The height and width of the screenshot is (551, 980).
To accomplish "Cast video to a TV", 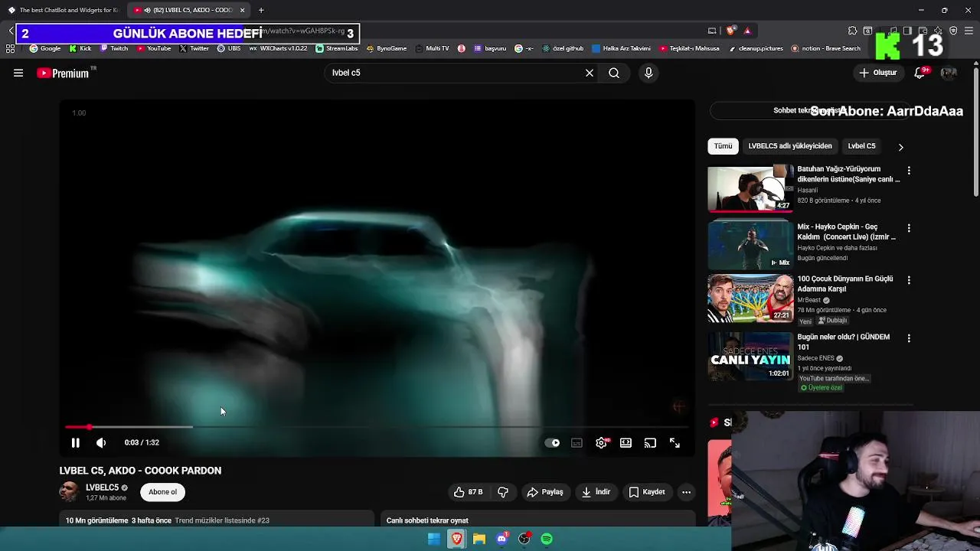I will coord(650,442).
